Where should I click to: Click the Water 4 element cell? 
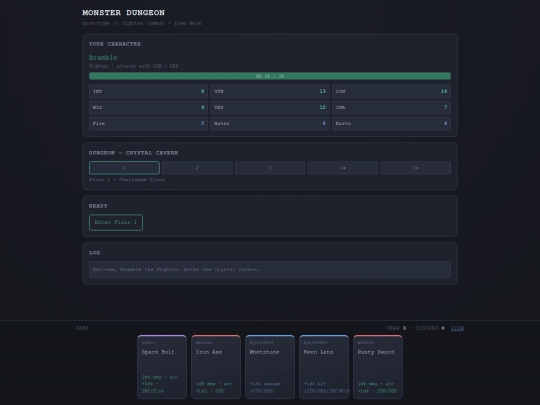[x=270, y=124]
